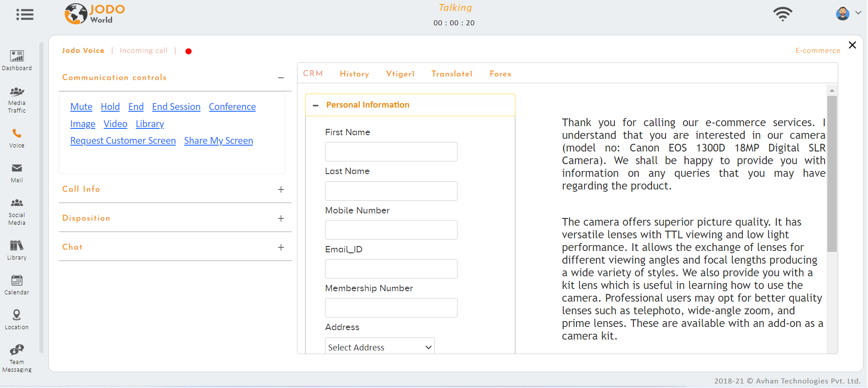The width and height of the screenshot is (868, 388).
Task: Click Request Customer Screen link
Action: click(x=123, y=141)
